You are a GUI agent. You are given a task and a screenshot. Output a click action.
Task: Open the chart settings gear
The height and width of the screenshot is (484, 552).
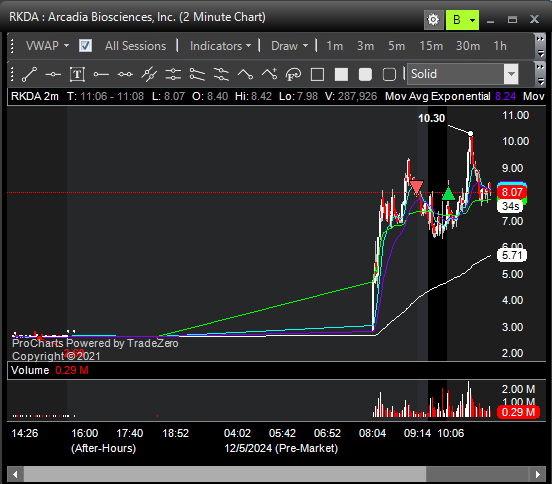pos(433,19)
